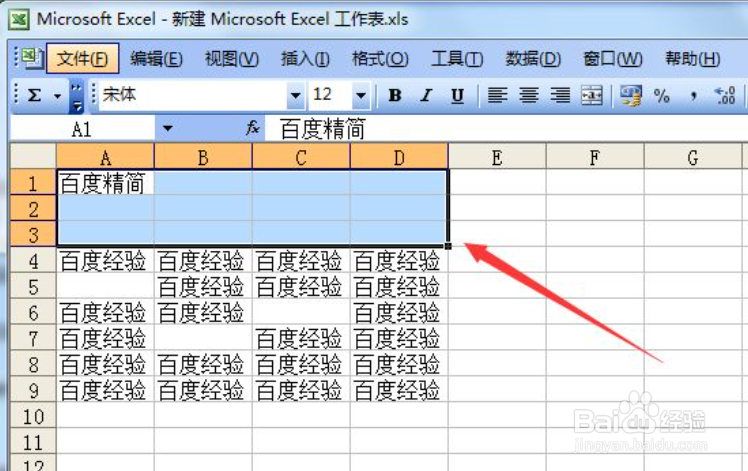This screenshot has height=471, width=748.
Task: Click the fx Insert Function button
Action: click(253, 128)
